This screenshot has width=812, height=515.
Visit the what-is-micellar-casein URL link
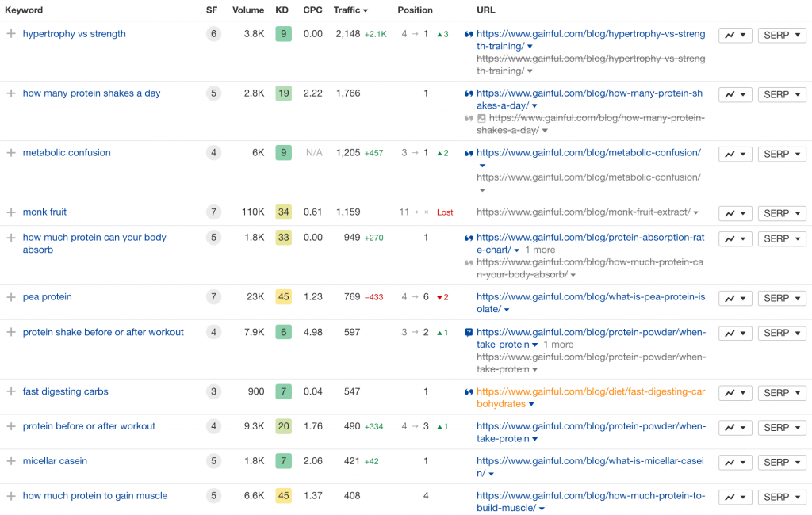(590, 467)
